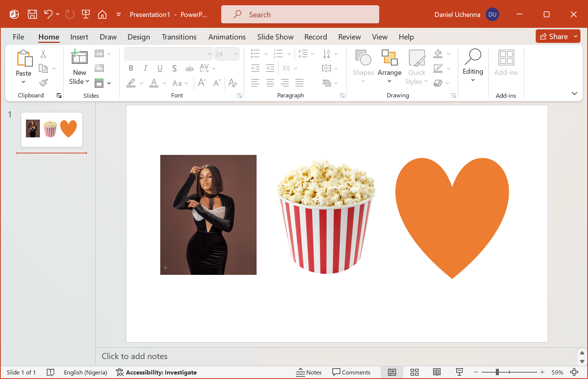The image size is (588, 379).
Task: Select slide 1 thumbnail in panel
Action: click(x=52, y=129)
